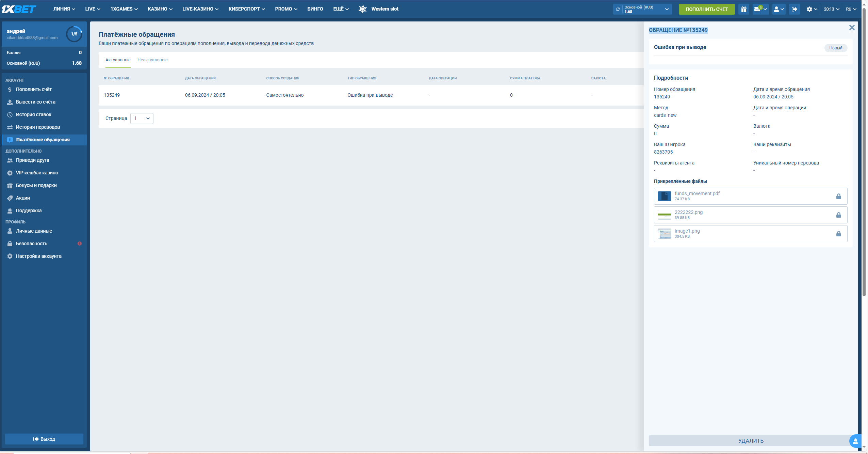Click the lock icon for 2222222.png
The image size is (868, 454).
[838, 215]
